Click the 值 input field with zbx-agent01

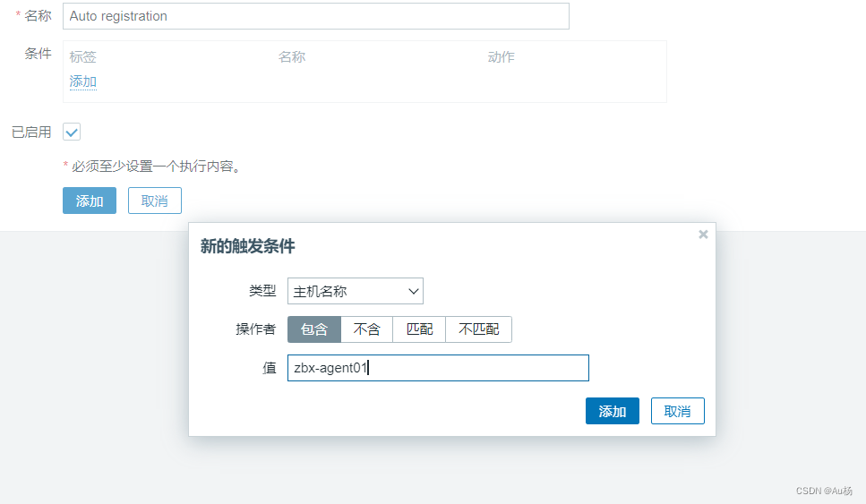438,368
